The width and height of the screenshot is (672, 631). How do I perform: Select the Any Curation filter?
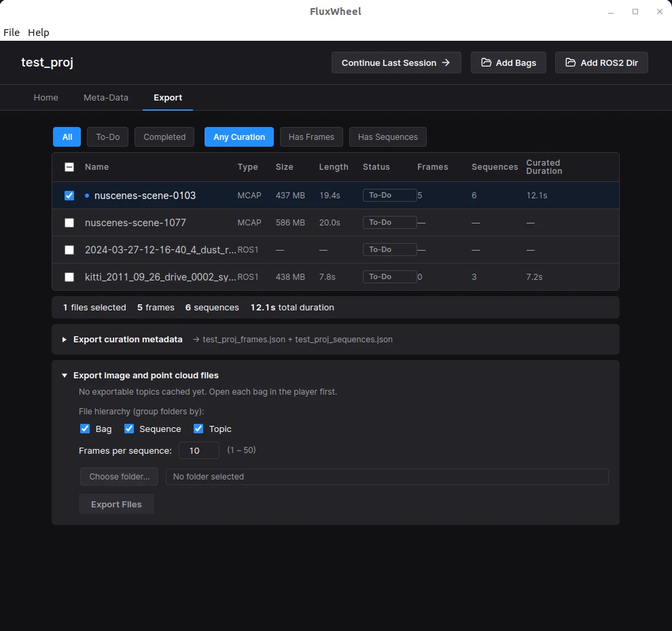pyautogui.click(x=239, y=137)
